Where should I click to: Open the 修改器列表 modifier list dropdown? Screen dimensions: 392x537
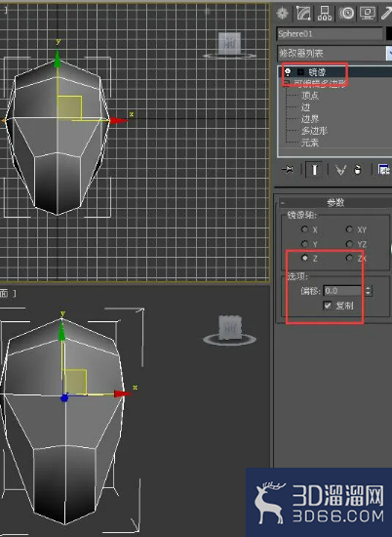click(x=334, y=53)
